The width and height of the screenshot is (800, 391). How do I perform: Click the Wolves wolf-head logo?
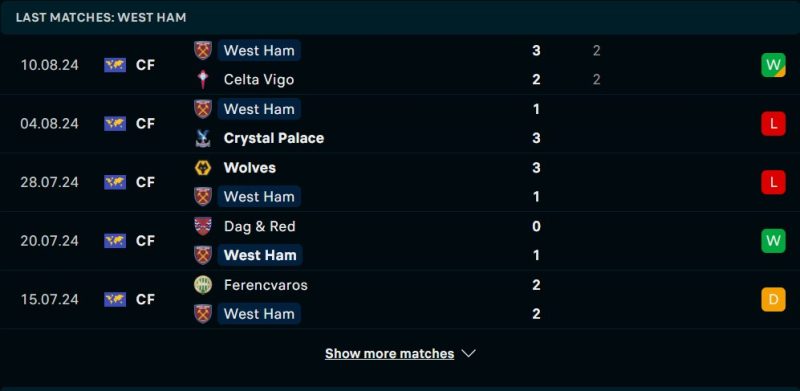[x=203, y=168]
